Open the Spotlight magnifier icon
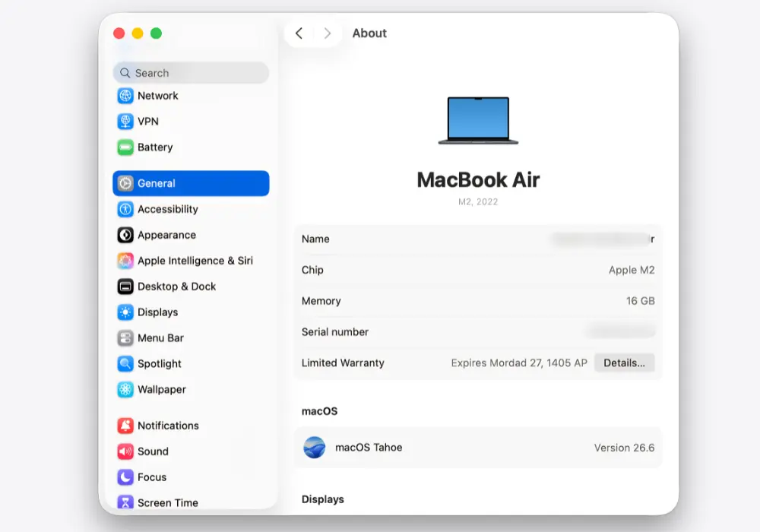Viewport: 760px width, 532px height. tap(125, 364)
